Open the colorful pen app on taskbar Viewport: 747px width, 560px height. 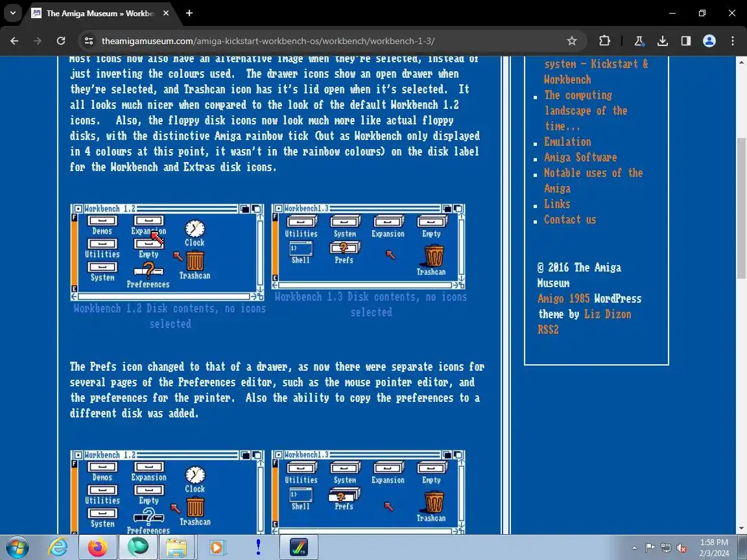tap(299, 547)
